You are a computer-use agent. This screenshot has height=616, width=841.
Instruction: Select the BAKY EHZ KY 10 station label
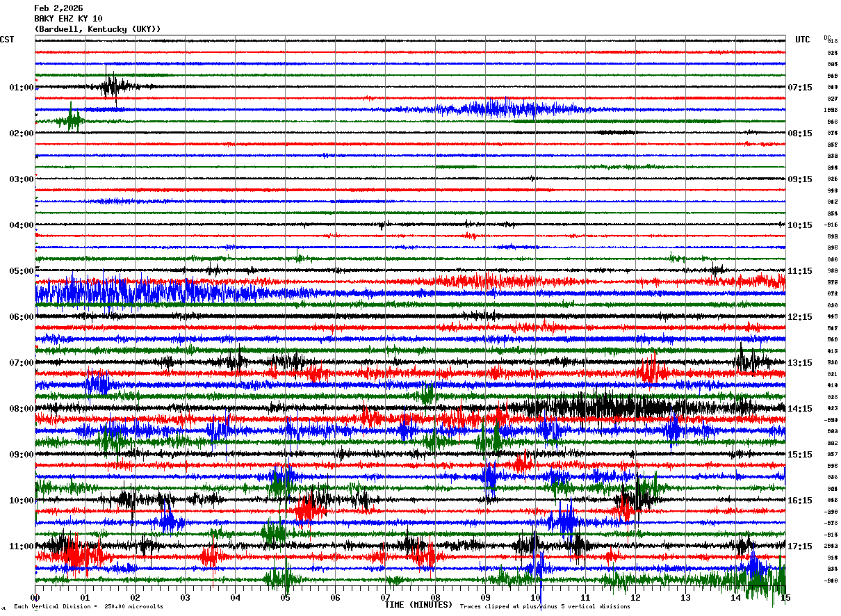pos(68,19)
